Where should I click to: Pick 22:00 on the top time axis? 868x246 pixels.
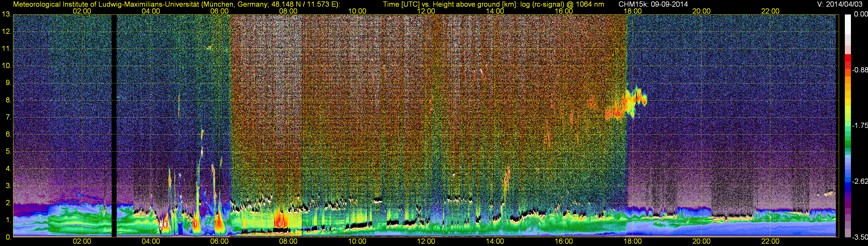pyautogui.click(x=770, y=11)
